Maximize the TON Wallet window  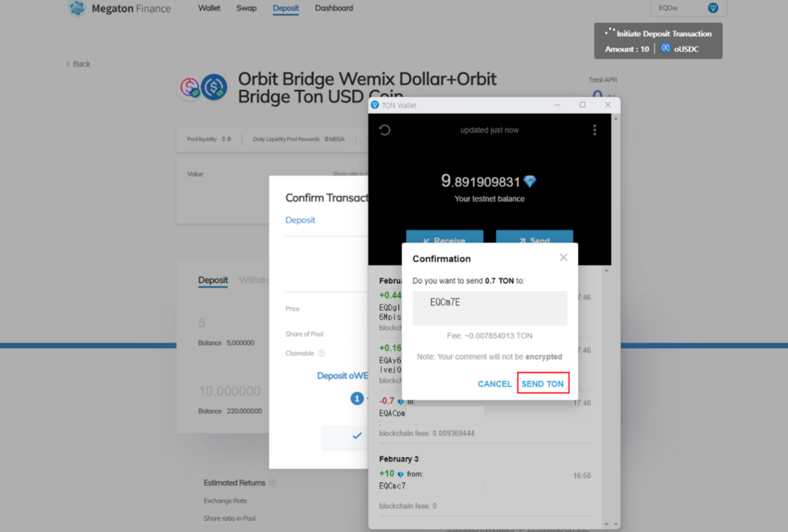[x=582, y=105]
